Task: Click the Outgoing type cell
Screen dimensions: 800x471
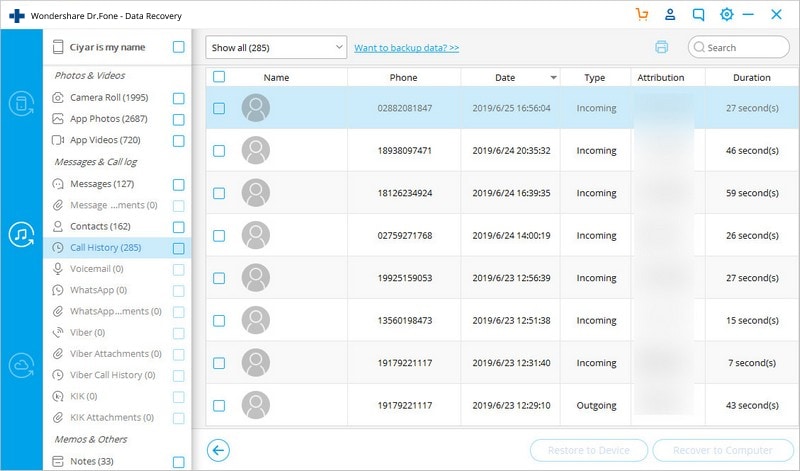Action: tap(596, 406)
